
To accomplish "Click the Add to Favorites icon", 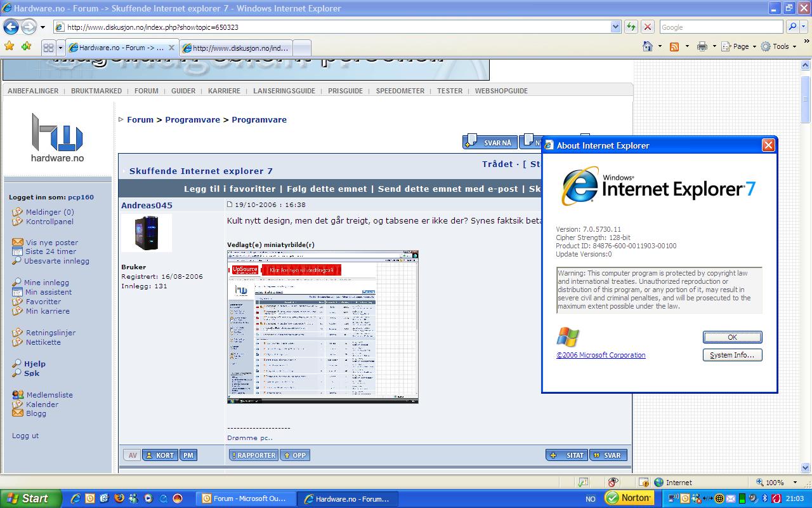I will 26,46.
